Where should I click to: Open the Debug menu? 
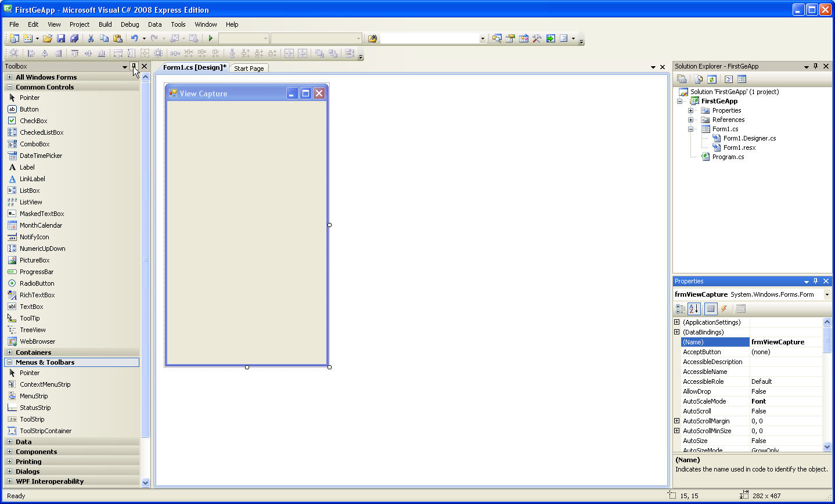pos(129,24)
